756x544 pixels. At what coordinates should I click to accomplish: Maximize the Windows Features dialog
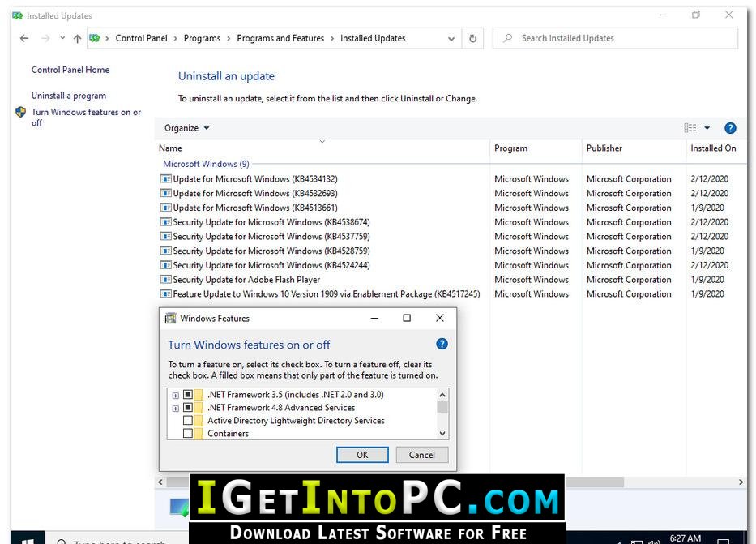click(407, 318)
